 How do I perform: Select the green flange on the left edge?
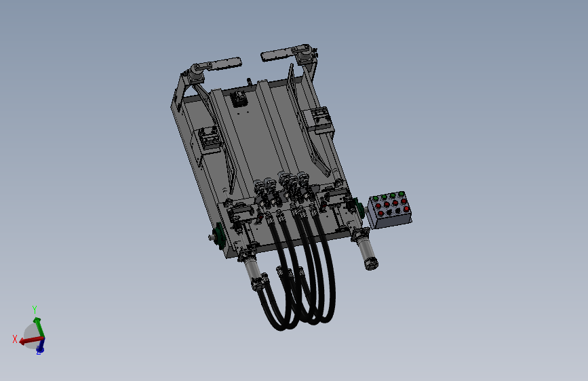click(218, 235)
